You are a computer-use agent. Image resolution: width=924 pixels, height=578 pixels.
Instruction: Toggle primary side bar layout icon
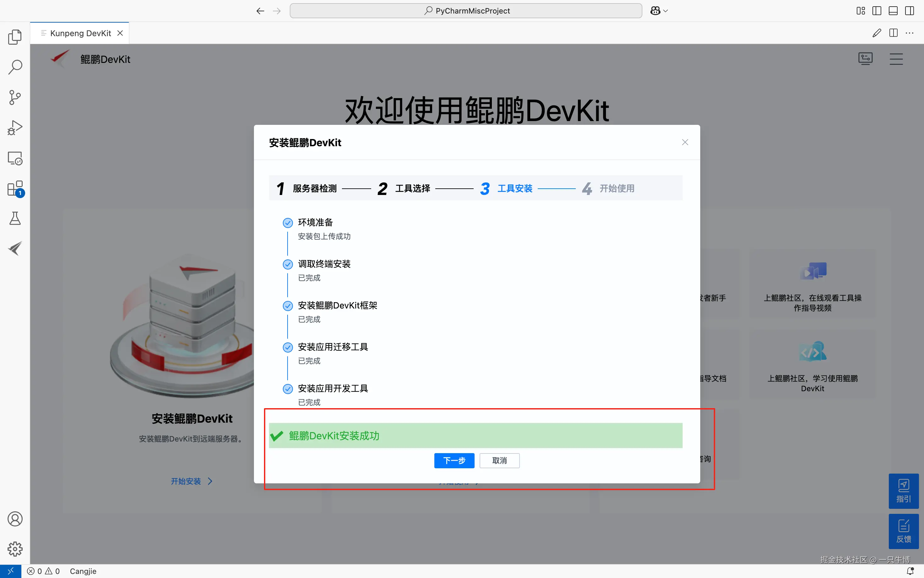pos(877,11)
